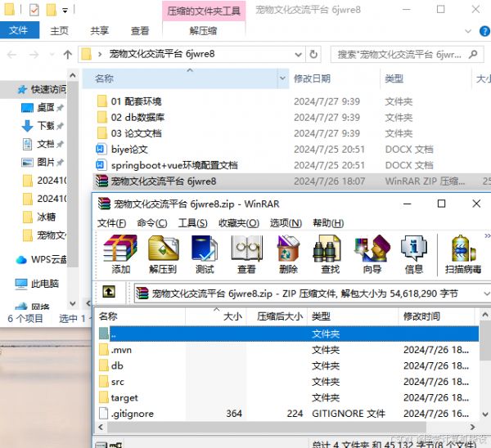This screenshot has height=448, width=491.
Task: Navigate up one folder in Explorer
Action: point(68,55)
